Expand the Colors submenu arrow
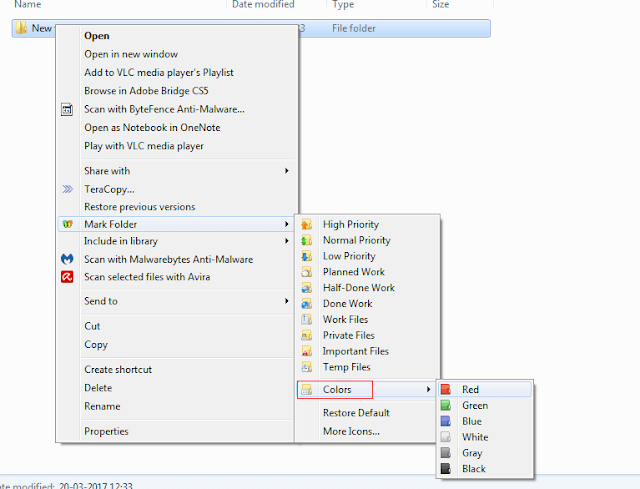This screenshot has height=489, width=640. pyautogui.click(x=429, y=389)
